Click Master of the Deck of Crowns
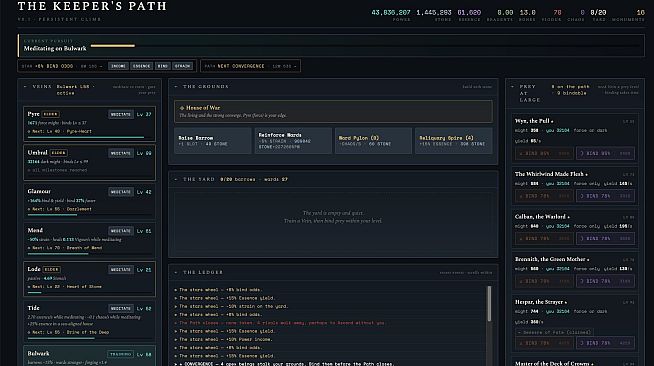This screenshot has width=654, height=366. click(552, 363)
